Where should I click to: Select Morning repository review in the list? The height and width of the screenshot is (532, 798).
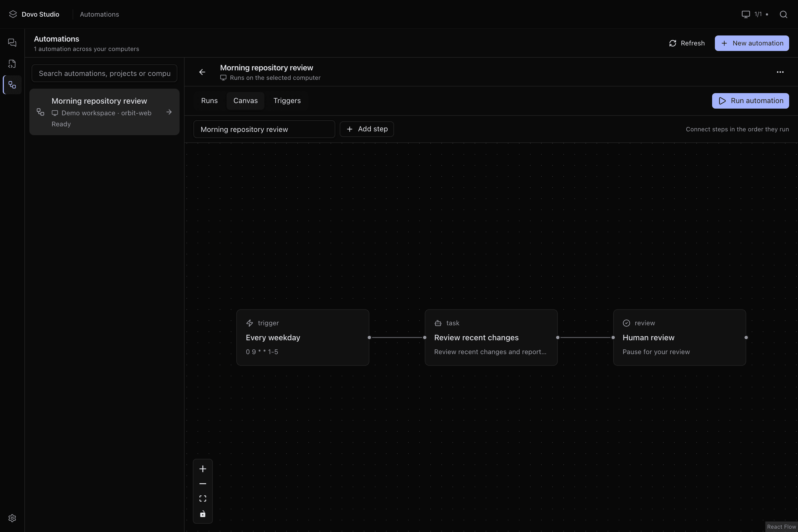(x=104, y=112)
